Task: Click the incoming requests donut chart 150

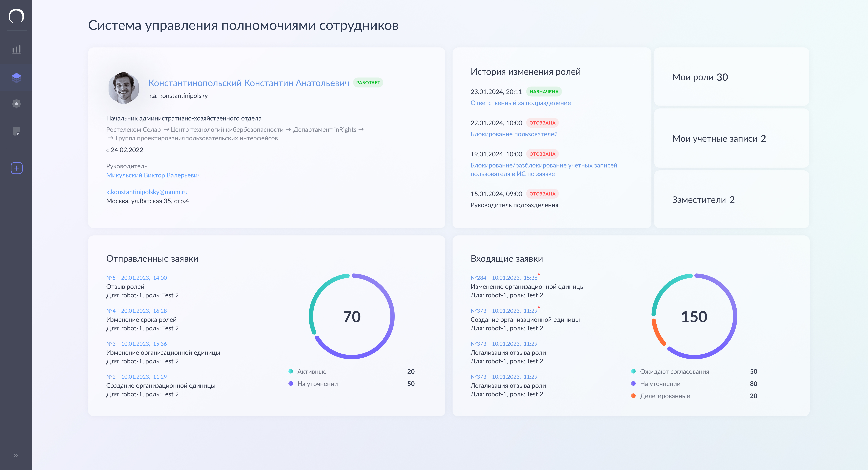Action: (694, 317)
